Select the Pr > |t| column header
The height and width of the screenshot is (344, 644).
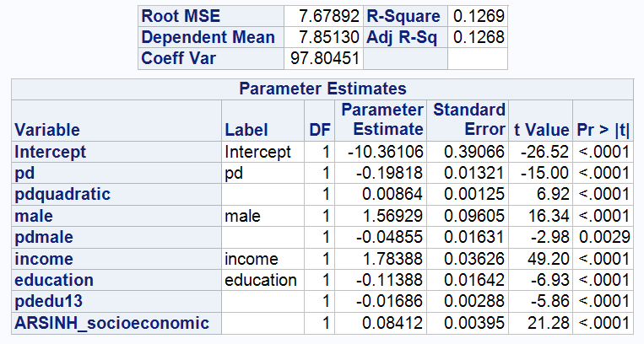coord(603,130)
